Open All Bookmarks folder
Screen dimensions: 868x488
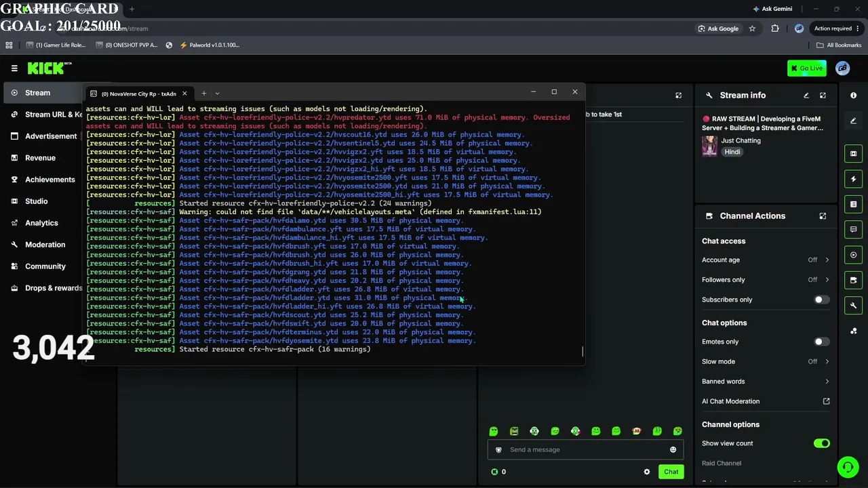point(839,45)
